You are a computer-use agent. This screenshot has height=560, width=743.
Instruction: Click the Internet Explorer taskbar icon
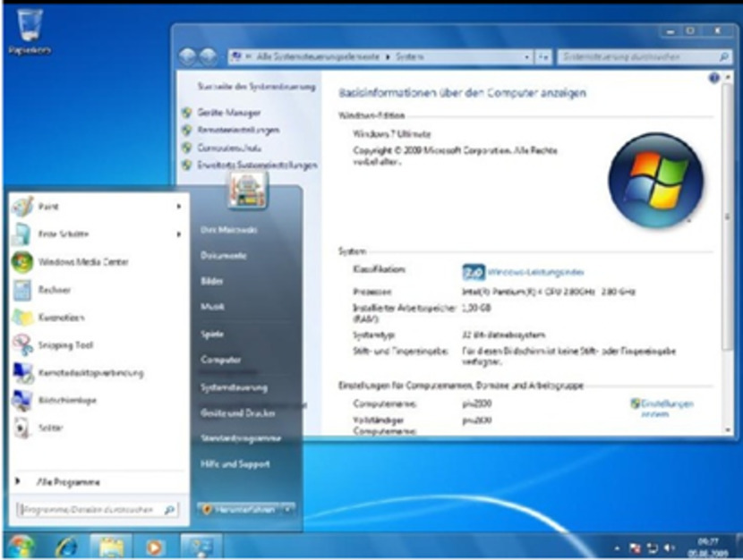click(67, 545)
